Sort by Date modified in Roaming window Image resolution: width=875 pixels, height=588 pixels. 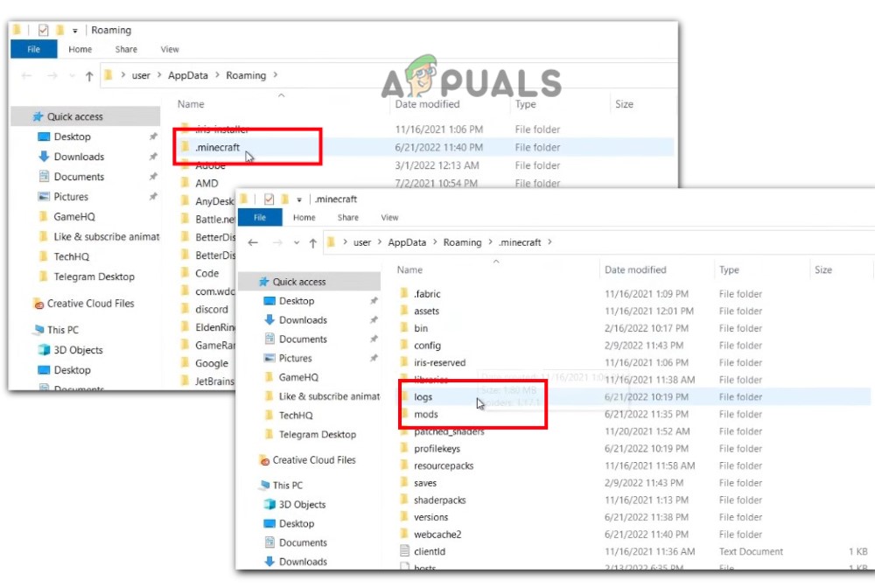pos(427,104)
